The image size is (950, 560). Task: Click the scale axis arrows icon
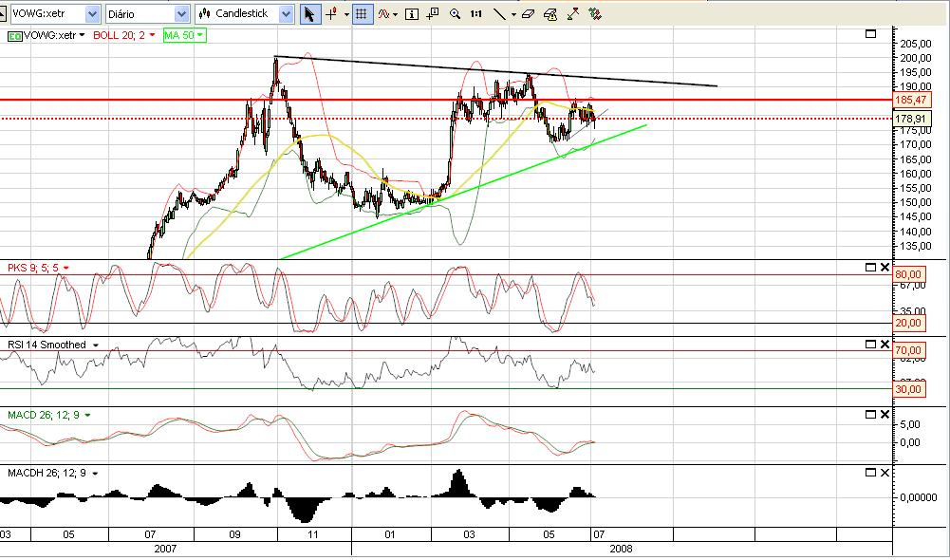572,13
